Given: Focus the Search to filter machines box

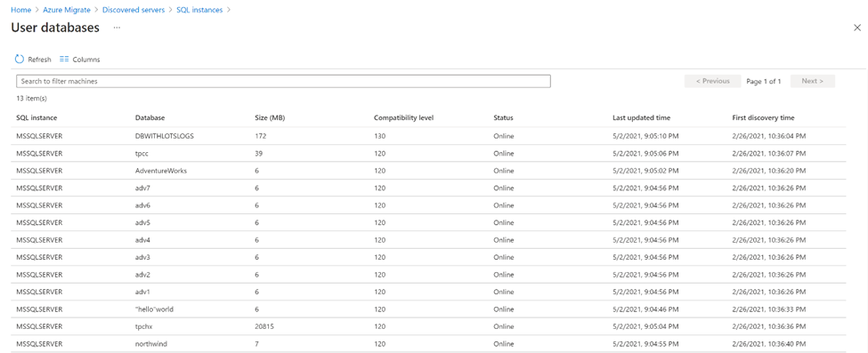Looking at the screenshot, I should tap(283, 81).
